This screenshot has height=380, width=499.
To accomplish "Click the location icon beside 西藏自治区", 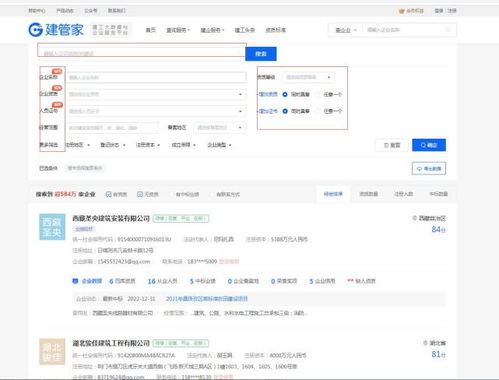I will click(x=415, y=218).
